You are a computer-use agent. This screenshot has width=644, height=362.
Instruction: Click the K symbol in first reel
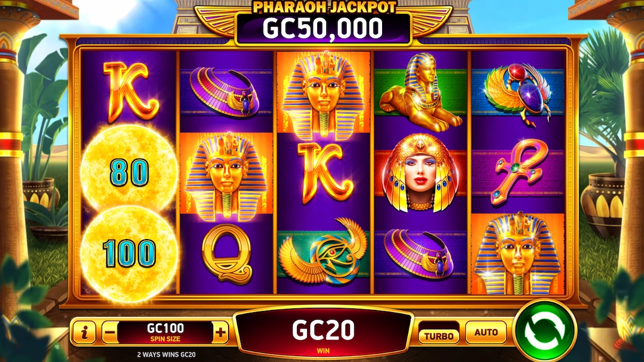(129, 91)
